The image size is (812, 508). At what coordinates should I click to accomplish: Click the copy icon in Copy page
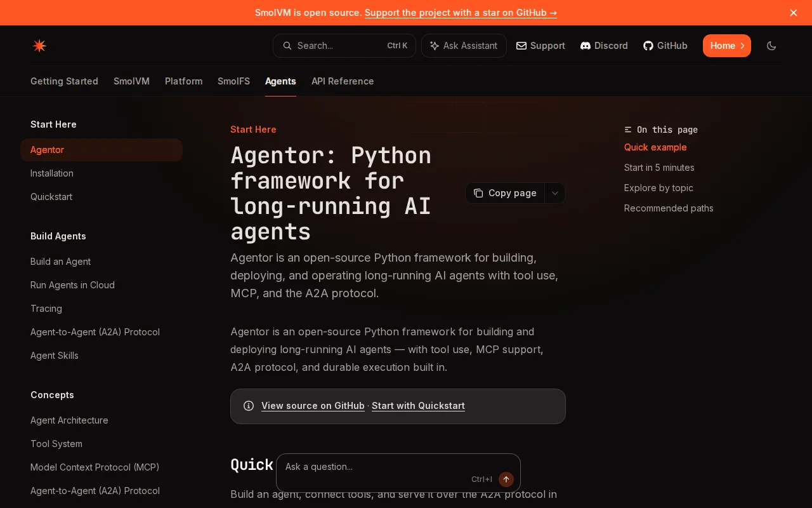(x=478, y=193)
